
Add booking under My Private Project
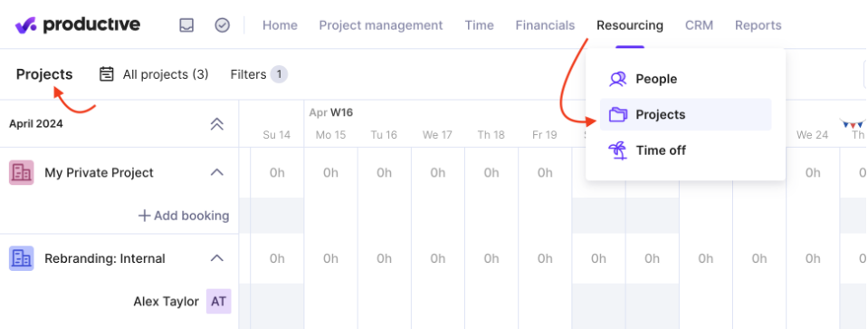pos(183,216)
